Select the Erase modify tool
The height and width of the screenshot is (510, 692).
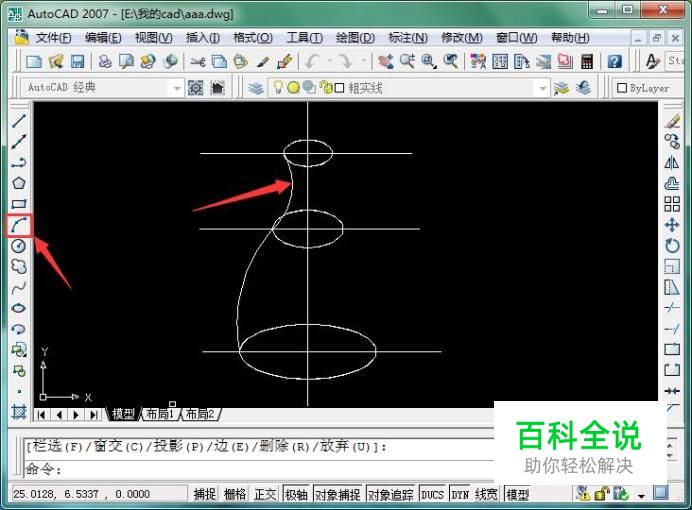672,120
